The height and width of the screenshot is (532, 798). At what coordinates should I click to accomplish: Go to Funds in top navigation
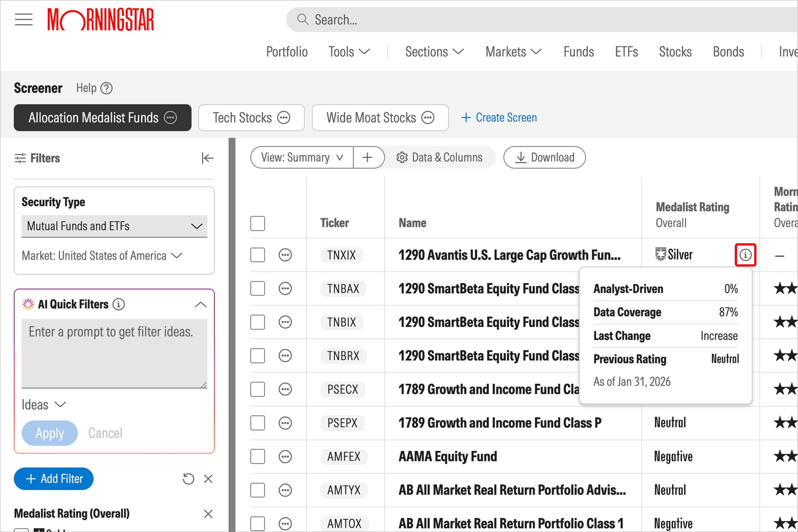point(579,52)
